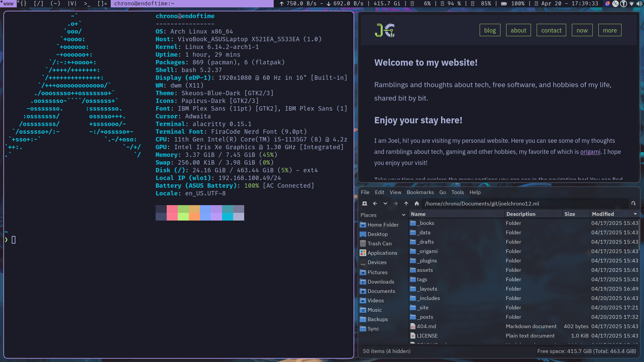Toggle sort order arrow in Modified column
The width and height of the screenshot is (644, 362).
[x=635, y=214]
